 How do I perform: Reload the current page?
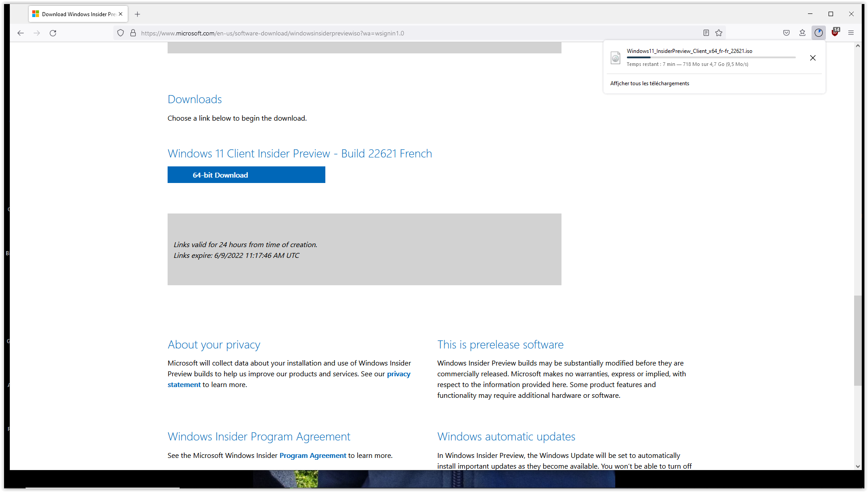53,33
